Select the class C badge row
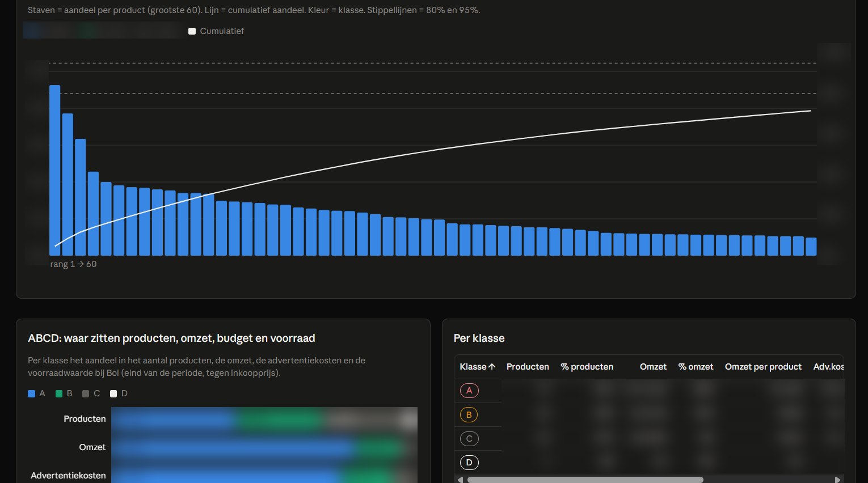 (469, 439)
